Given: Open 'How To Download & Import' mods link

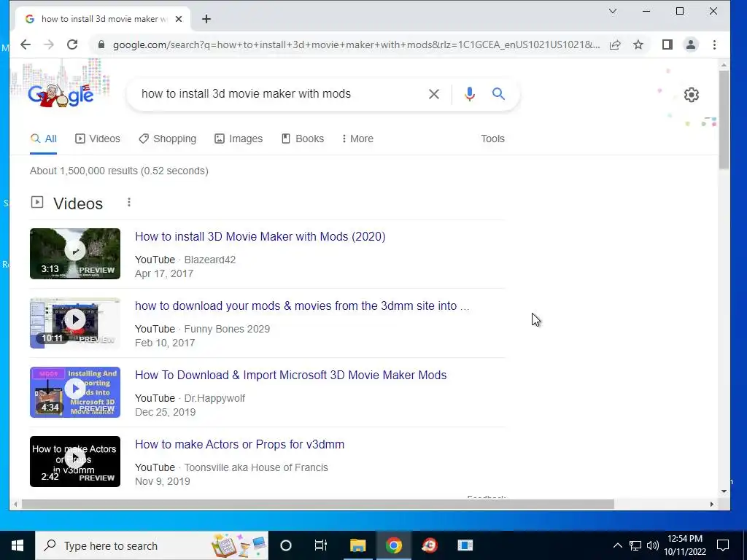Looking at the screenshot, I should pyautogui.click(x=290, y=376).
